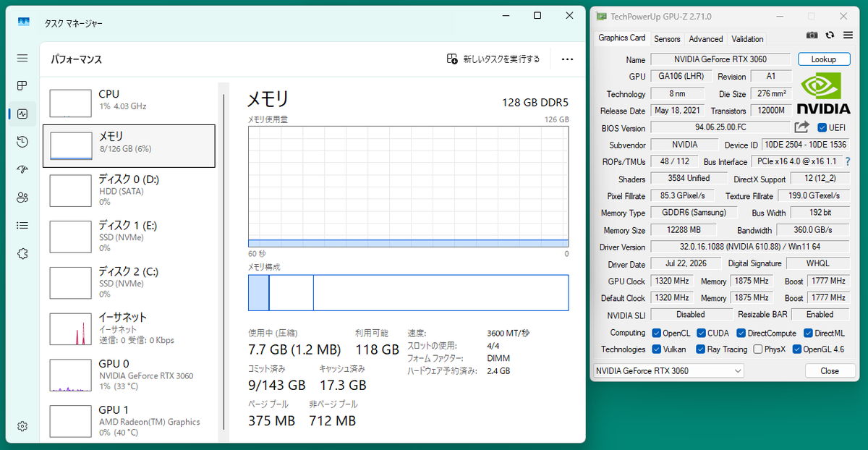The width and height of the screenshot is (868, 450).
Task: Open Services puzzle icon in Task Manager sidebar
Action: tap(22, 253)
